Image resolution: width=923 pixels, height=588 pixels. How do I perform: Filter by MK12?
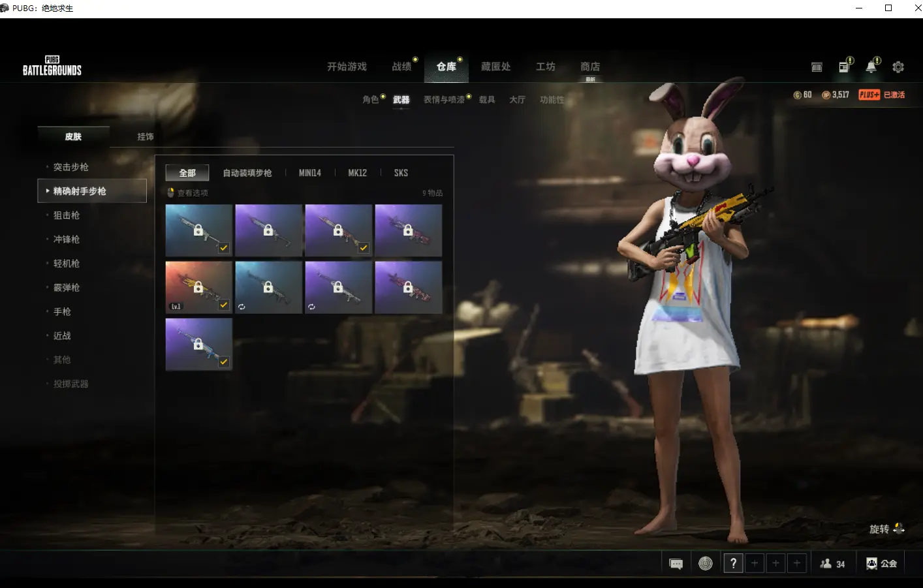click(358, 173)
